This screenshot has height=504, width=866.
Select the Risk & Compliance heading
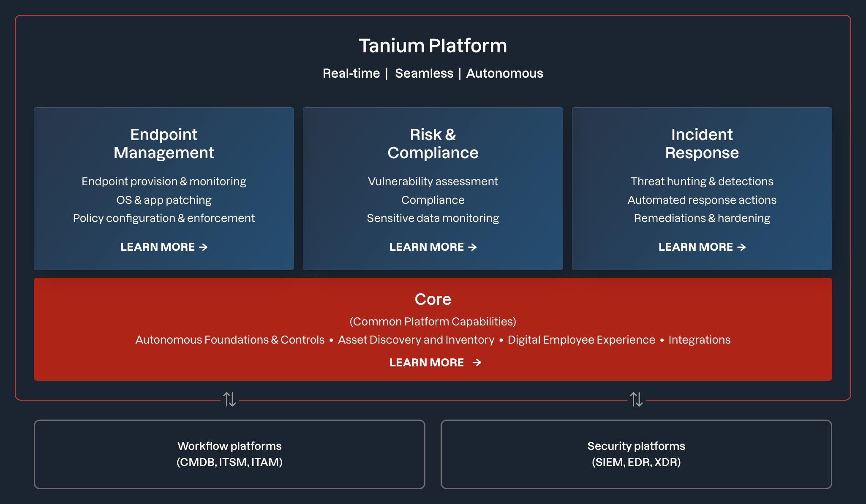tap(433, 144)
